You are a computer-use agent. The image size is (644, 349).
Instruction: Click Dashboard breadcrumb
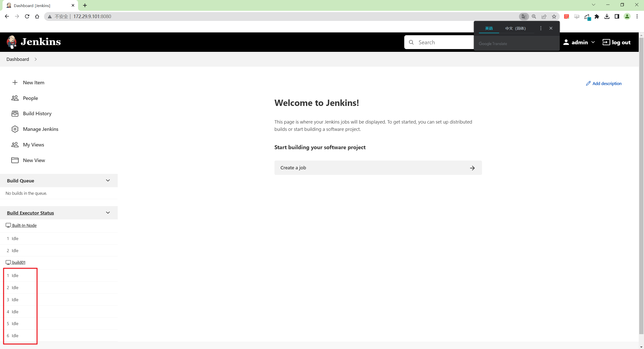tap(18, 59)
